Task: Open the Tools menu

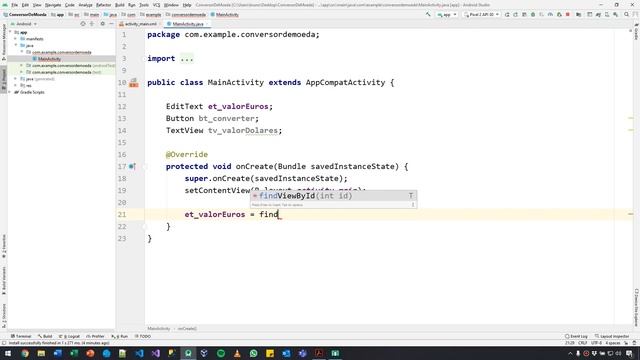Action: pos(144,5)
